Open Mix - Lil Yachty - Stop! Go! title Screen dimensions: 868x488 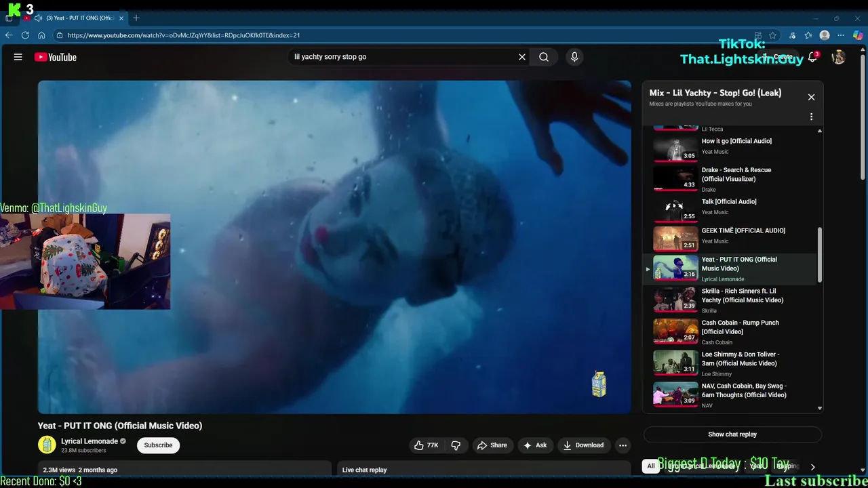coord(715,93)
